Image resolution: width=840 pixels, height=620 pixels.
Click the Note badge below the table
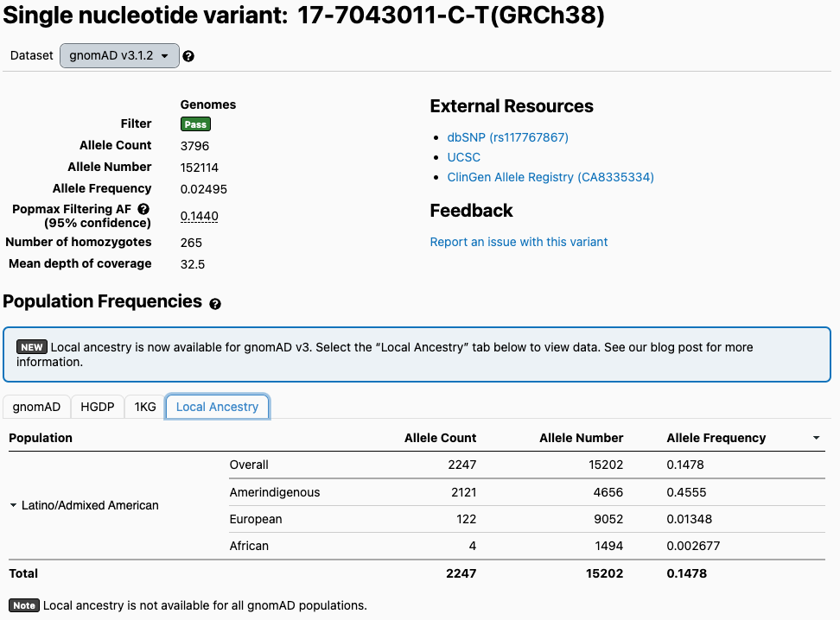[24, 605]
